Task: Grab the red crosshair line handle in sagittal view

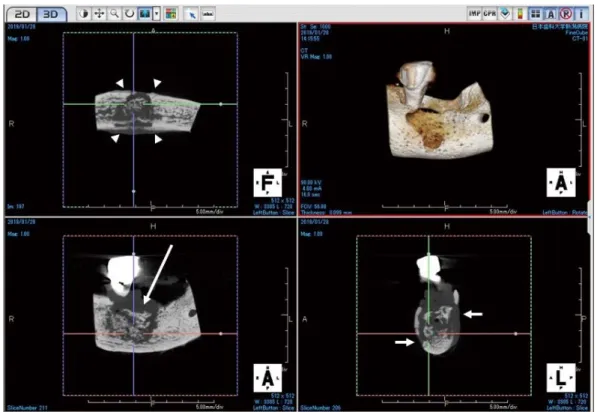Action: (516, 334)
